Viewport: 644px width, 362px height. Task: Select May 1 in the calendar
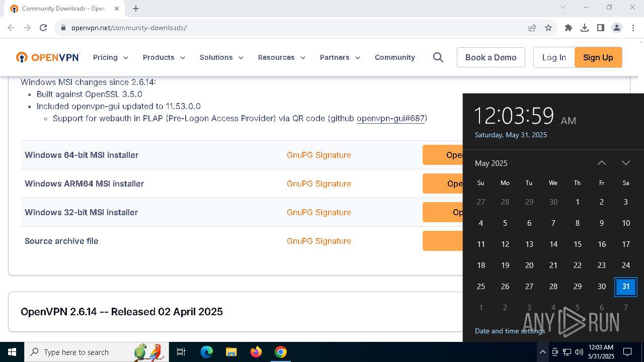point(578,202)
